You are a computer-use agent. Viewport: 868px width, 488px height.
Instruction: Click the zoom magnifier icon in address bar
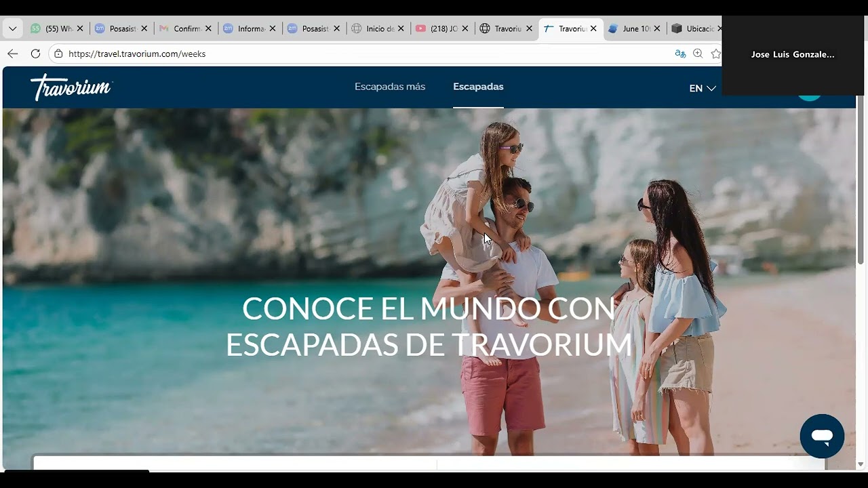698,54
